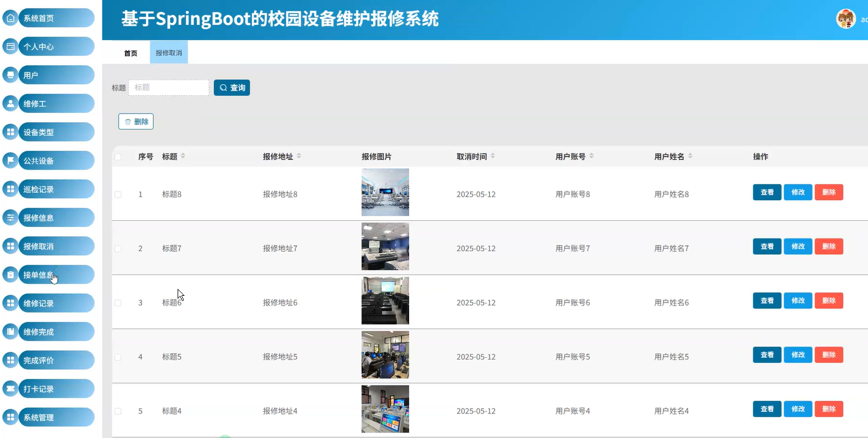
Task: Click 查看 for row 标题4
Action: tap(767, 409)
